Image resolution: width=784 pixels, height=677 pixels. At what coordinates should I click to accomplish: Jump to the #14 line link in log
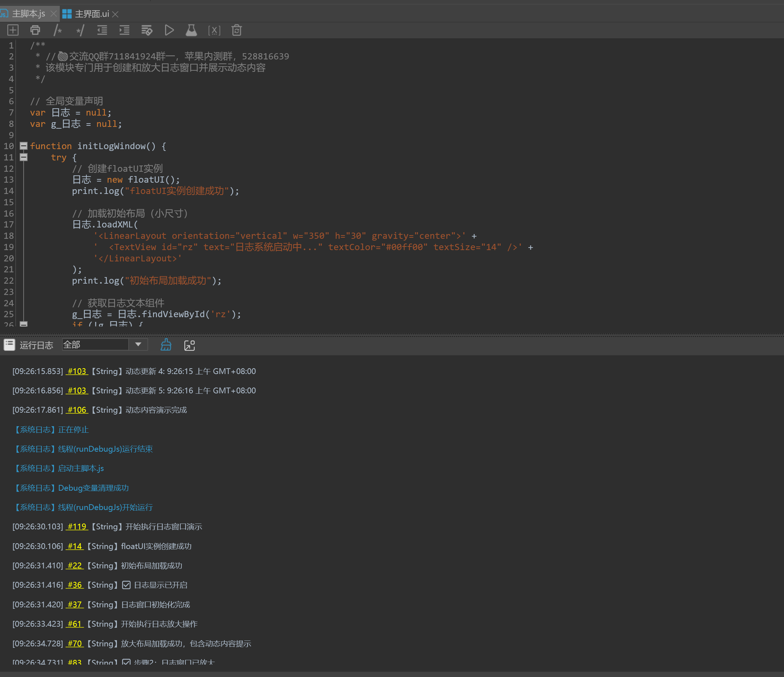[75, 546]
